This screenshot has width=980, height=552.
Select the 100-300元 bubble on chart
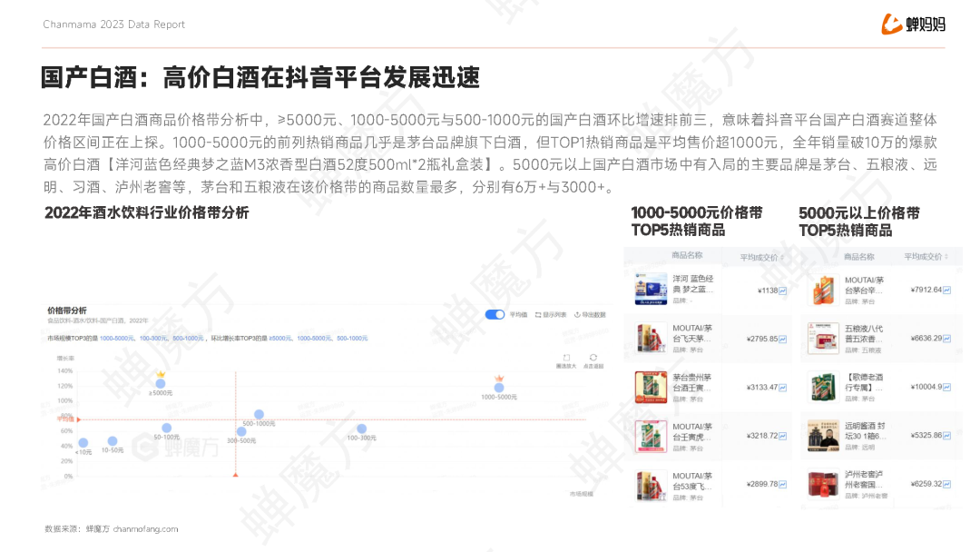pos(361,429)
